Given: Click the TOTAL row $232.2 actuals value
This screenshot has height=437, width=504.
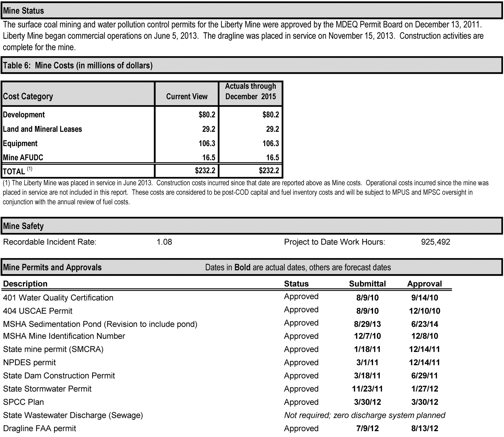Looking at the screenshot, I should point(269,170).
